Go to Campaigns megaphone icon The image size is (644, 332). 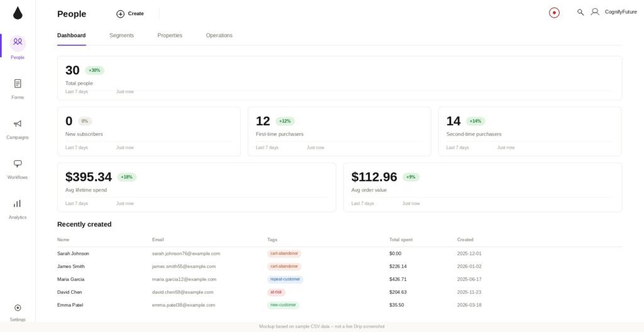point(18,124)
